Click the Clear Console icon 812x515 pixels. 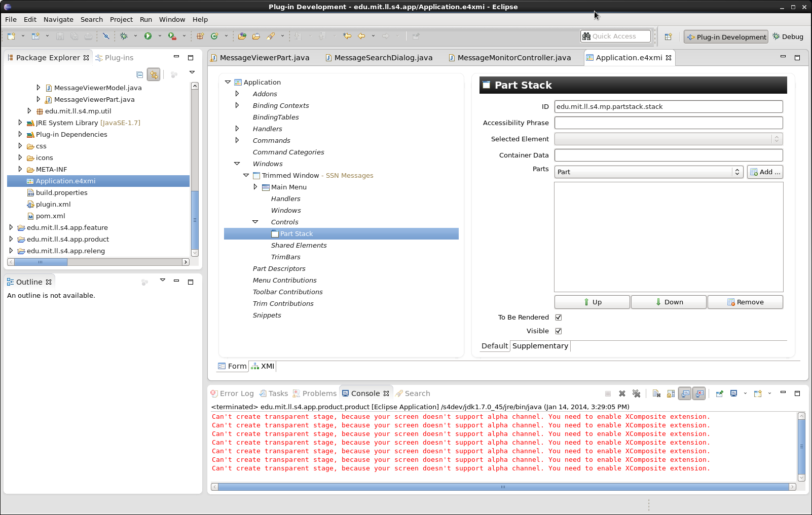point(656,393)
